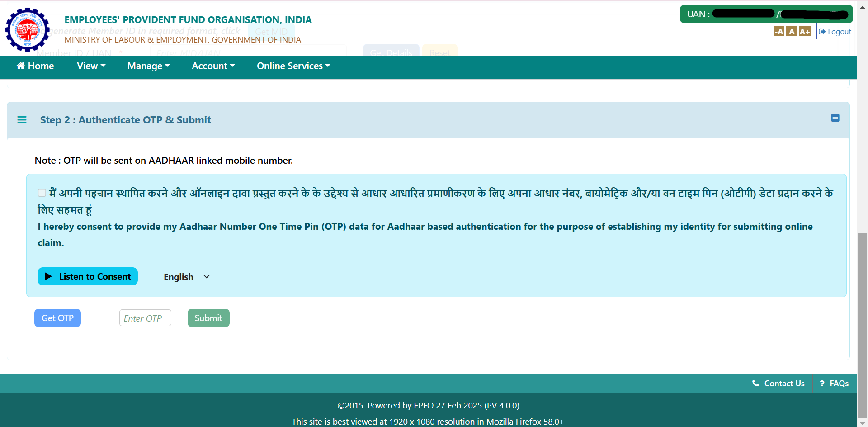Enable the Aadhaar consent checkbox
Image resolution: width=868 pixels, height=427 pixels.
coord(42,193)
